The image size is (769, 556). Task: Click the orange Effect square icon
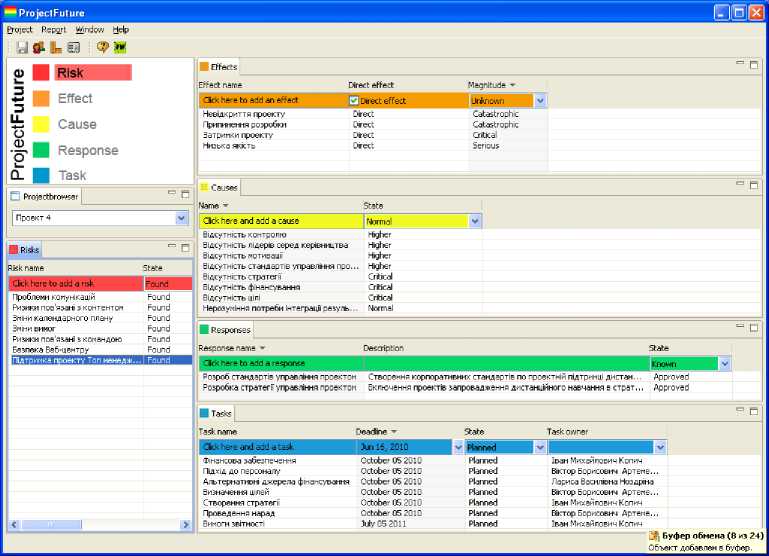[41, 98]
